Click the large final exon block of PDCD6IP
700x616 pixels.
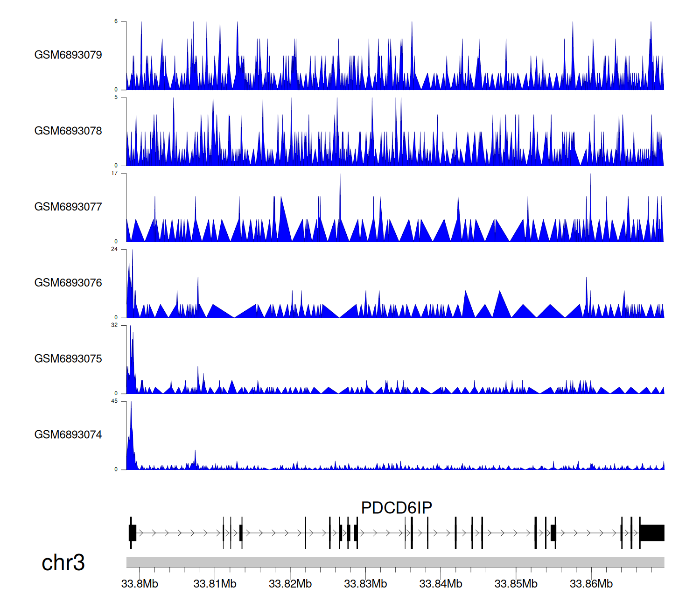pyautogui.click(x=652, y=533)
